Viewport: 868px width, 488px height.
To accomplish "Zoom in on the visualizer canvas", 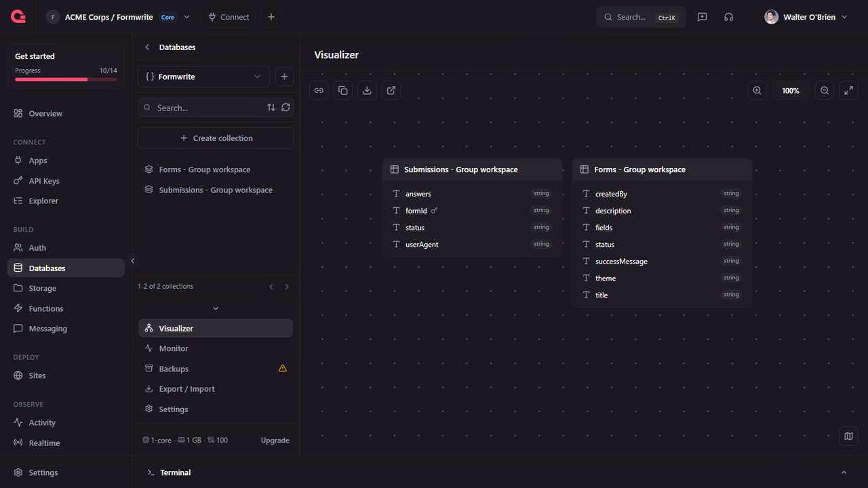I will (757, 90).
